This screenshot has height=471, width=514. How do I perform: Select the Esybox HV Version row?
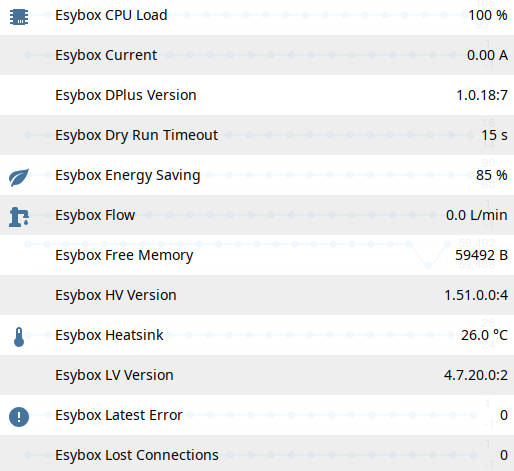point(257,295)
